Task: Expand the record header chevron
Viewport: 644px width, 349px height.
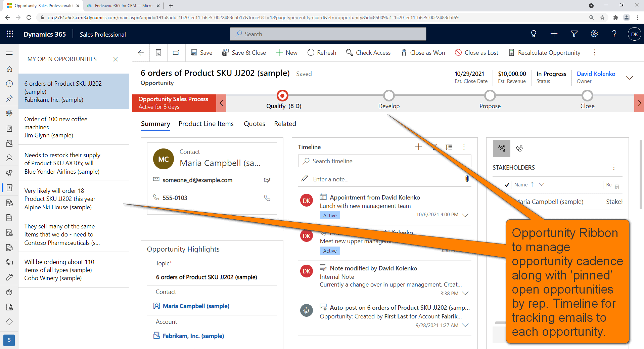Action: coord(630,78)
